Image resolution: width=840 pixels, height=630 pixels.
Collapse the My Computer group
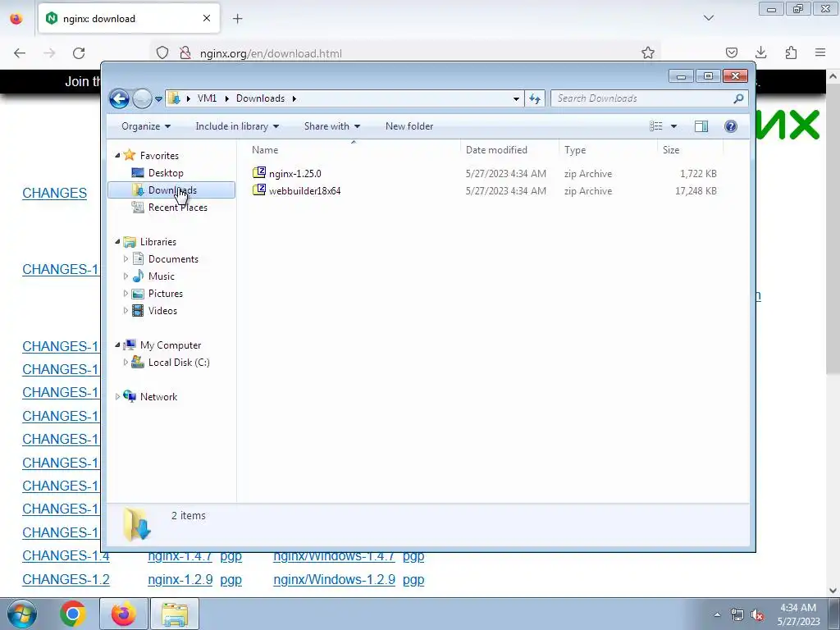coord(118,345)
